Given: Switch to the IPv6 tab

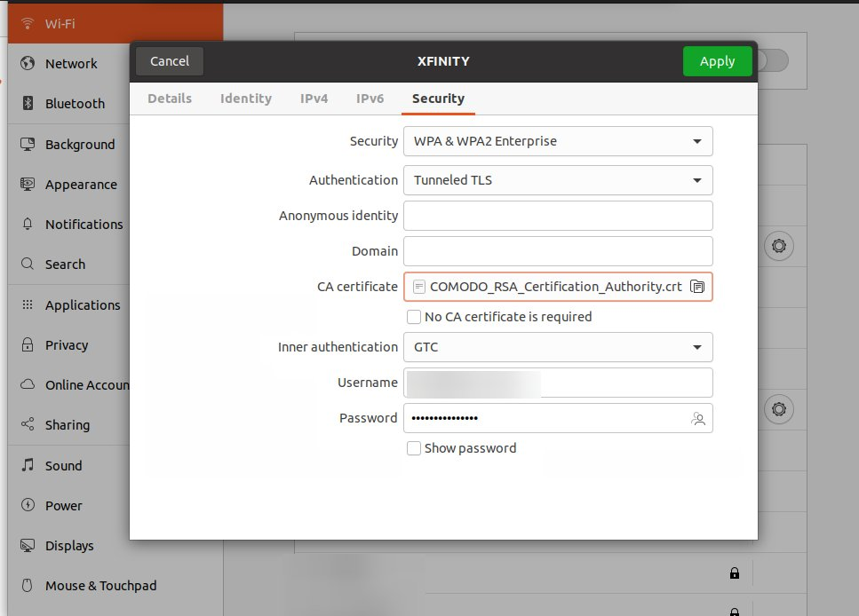Looking at the screenshot, I should 370,99.
